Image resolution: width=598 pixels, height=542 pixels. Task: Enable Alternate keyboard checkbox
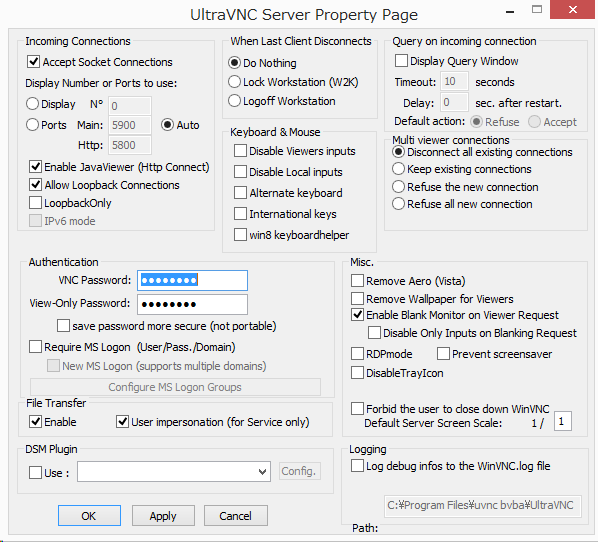click(240, 193)
